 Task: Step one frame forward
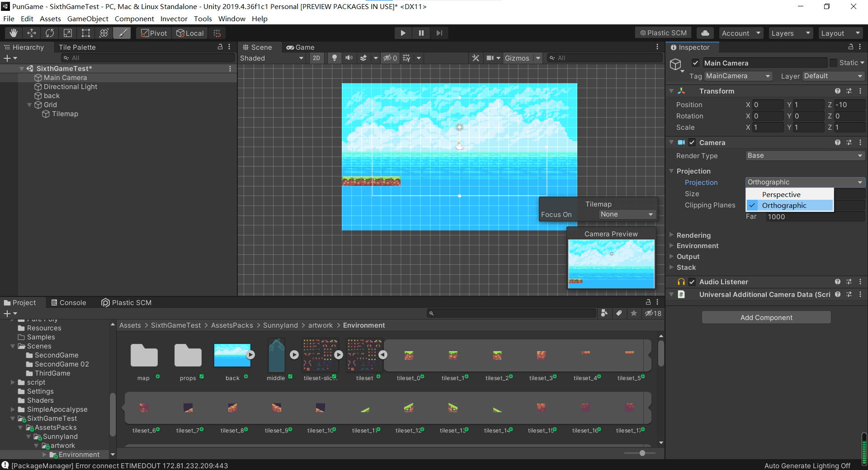click(439, 33)
